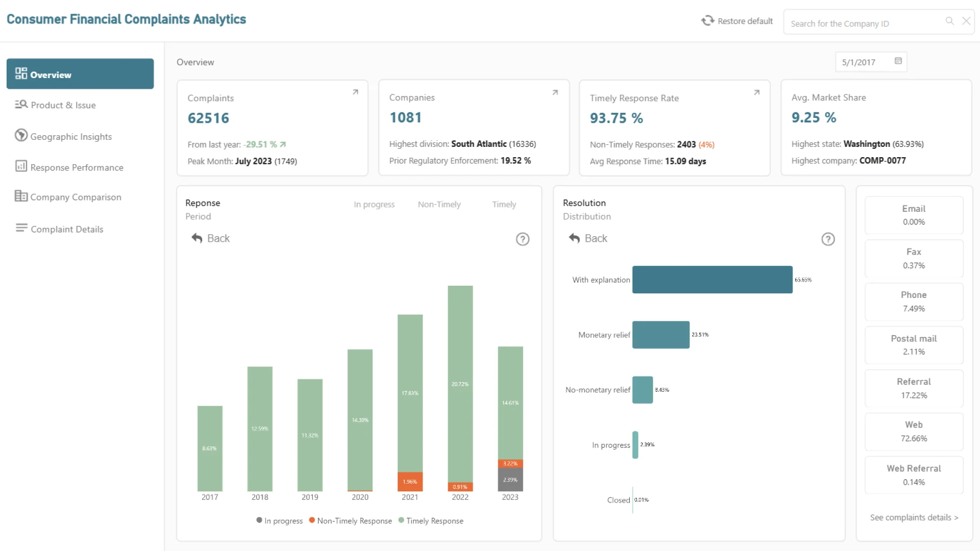Go Back on the Response Period chart

pos(210,238)
